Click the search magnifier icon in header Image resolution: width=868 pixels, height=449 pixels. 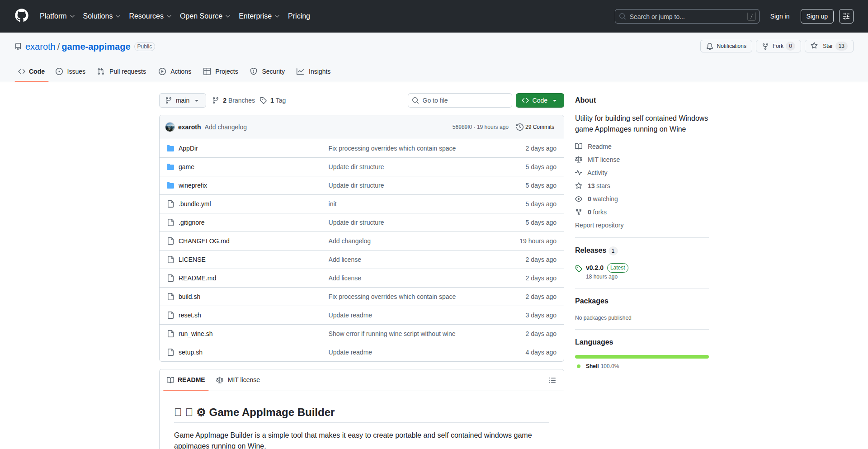click(623, 16)
